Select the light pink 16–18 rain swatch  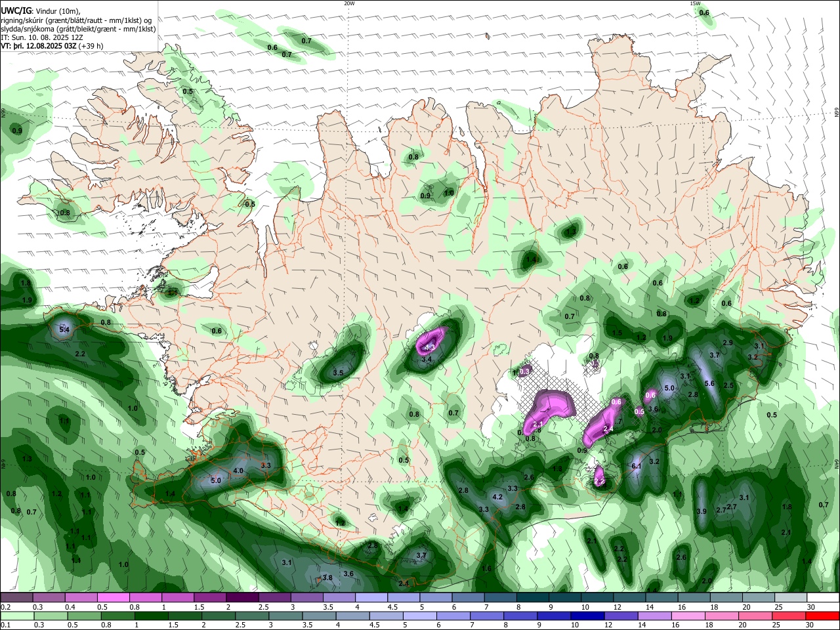point(689,616)
